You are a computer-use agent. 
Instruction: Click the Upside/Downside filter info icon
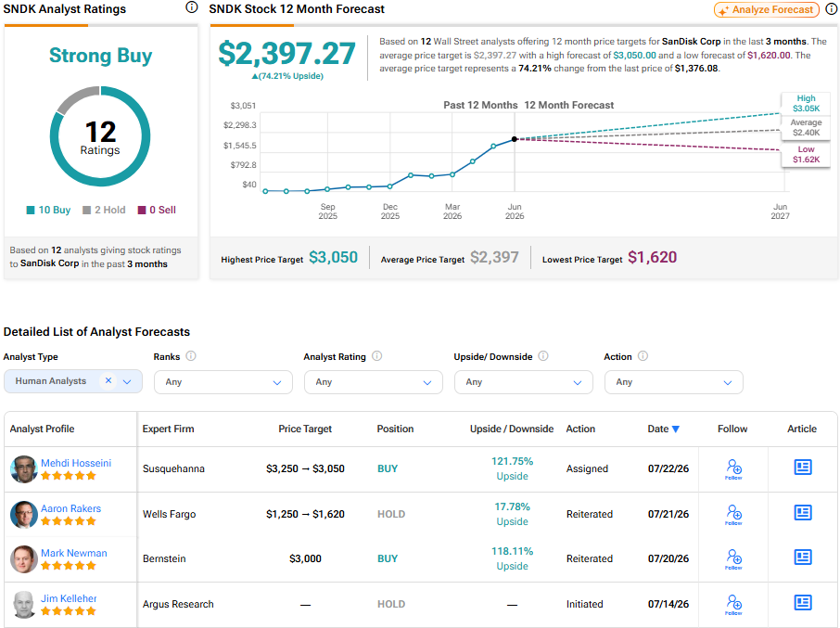[543, 356]
